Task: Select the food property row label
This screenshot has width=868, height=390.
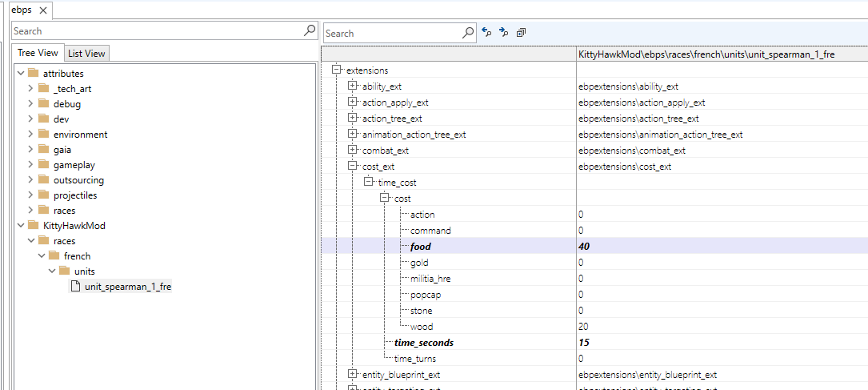Action: click(x=421, y=247)
